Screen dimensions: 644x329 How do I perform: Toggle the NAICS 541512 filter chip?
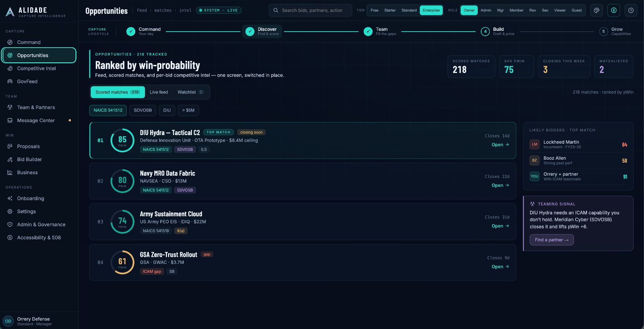[x=108, y=111]
